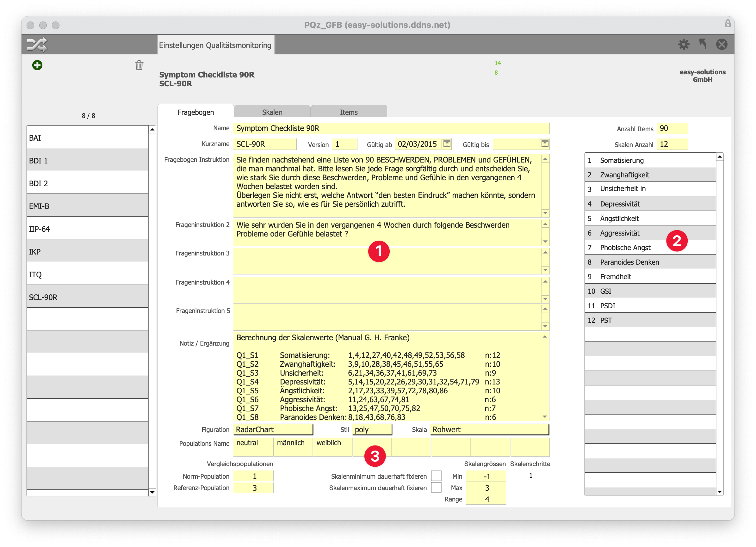Select GSI in the scales list

(650, 291)
